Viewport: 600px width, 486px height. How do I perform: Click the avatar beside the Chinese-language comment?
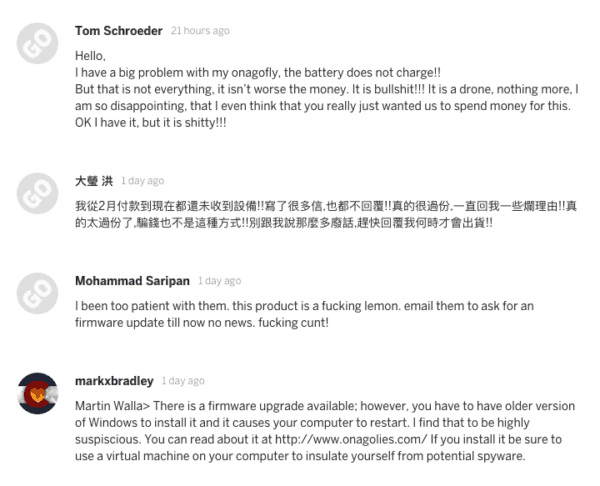[38, 193]
